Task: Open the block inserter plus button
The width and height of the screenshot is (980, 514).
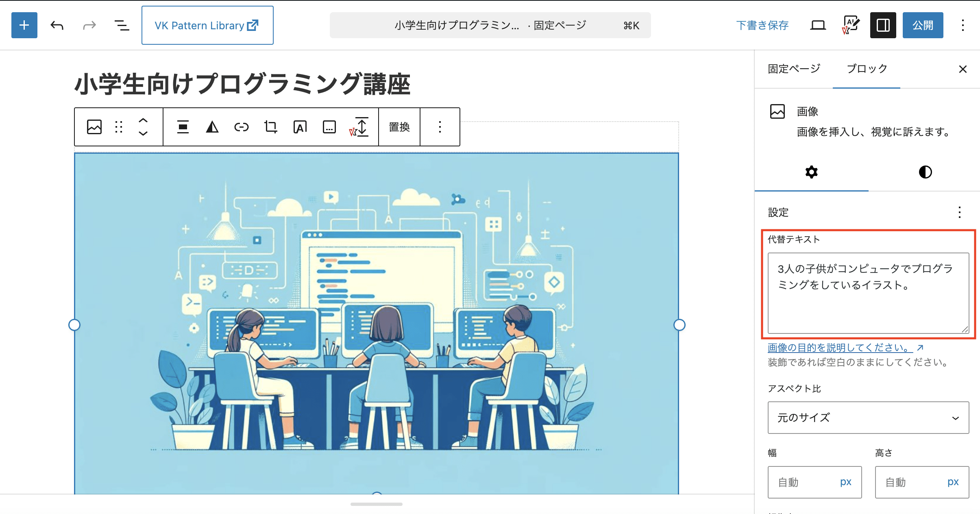Action: (24, 25)
